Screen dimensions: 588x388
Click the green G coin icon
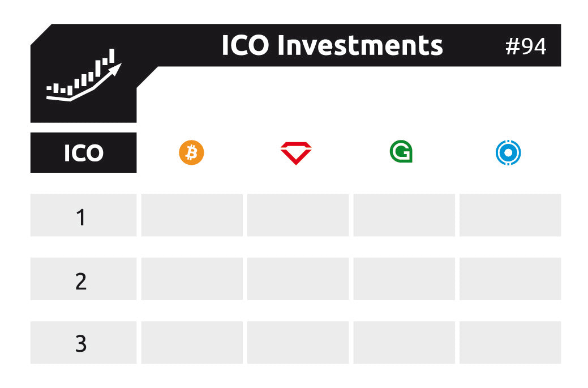pos(401,152)
